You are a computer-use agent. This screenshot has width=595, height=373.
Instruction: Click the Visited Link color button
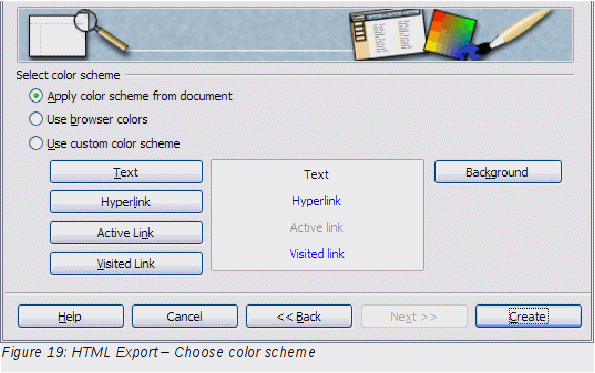click(x=126, y=263)
